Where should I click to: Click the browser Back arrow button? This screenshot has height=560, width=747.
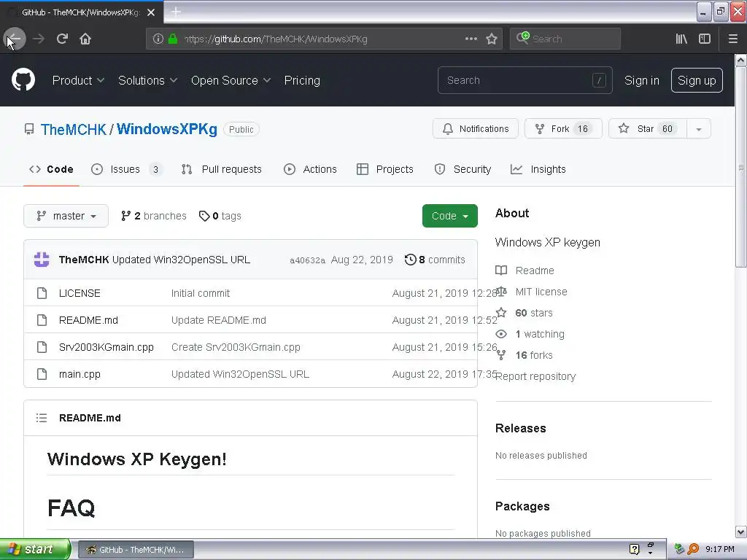[x=15, y=39]
